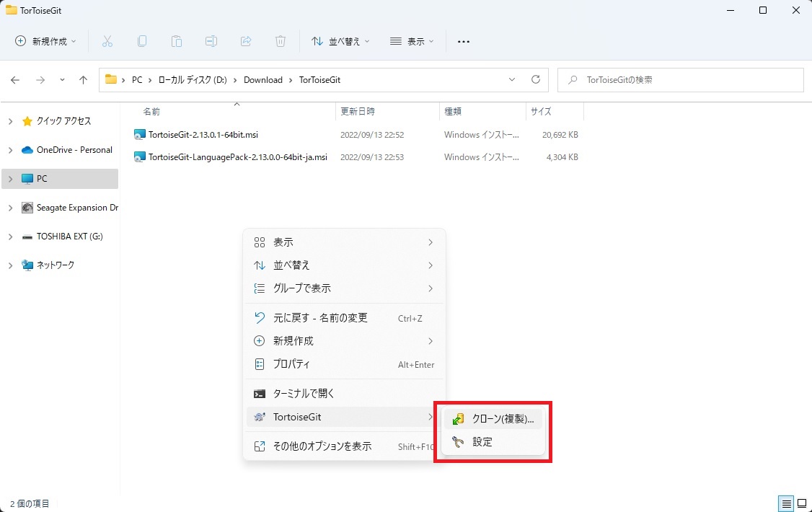Open 新規作成 submenu in context menu
The image size is (812, 512).
[344, 341]
